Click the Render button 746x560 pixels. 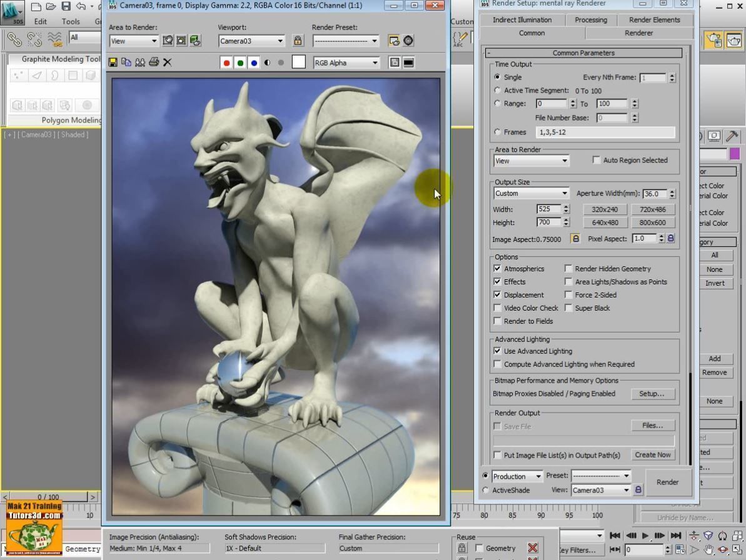(667, 482)
